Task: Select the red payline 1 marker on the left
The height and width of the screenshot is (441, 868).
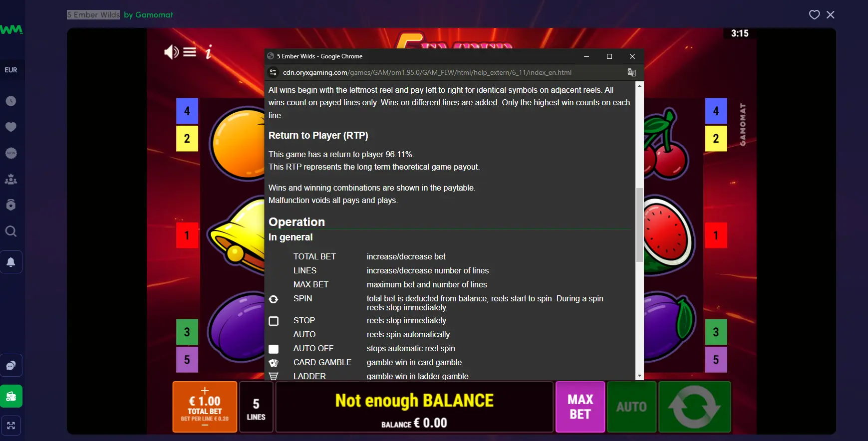Action: (x=187, y=235)
